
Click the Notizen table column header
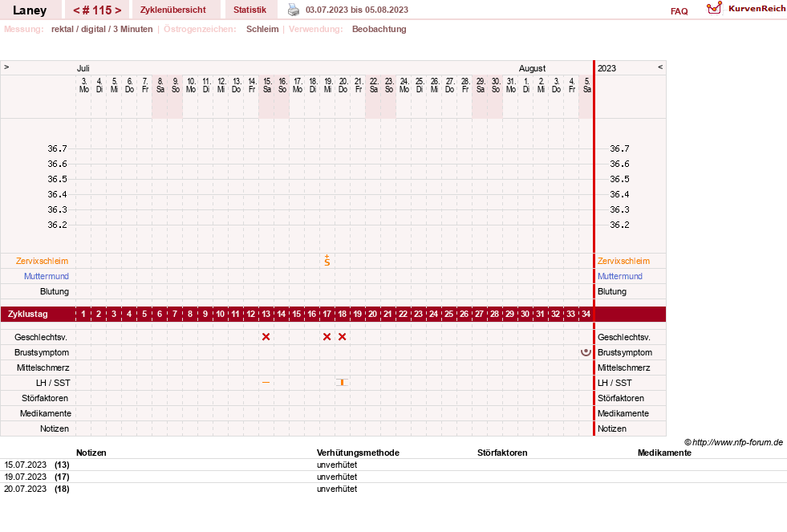91,453
